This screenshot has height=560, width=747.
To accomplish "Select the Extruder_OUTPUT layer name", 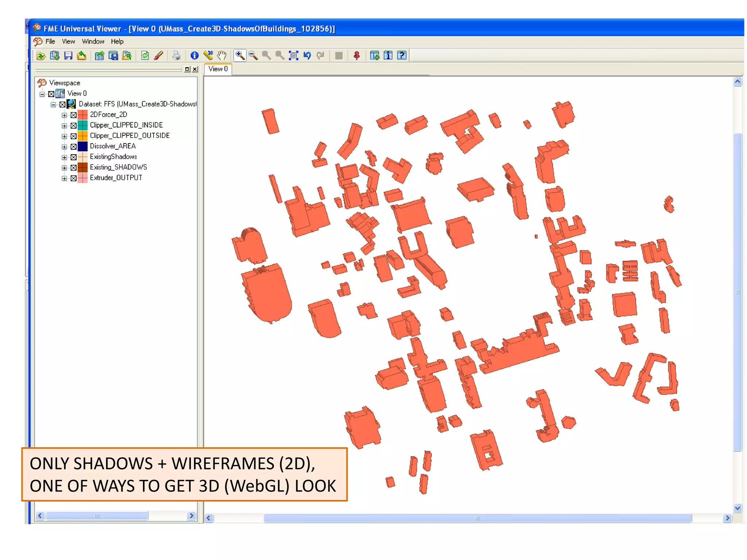I will (116, 178).
